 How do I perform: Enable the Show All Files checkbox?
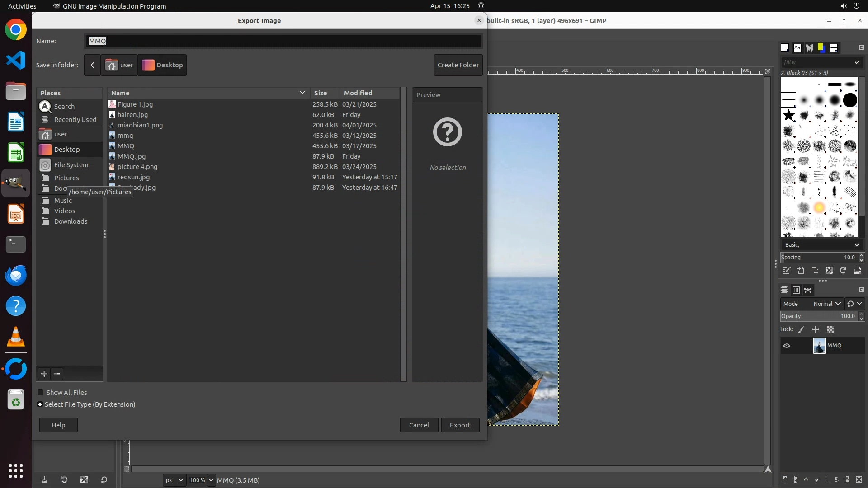pyautogui.click(x=41, y=393)
